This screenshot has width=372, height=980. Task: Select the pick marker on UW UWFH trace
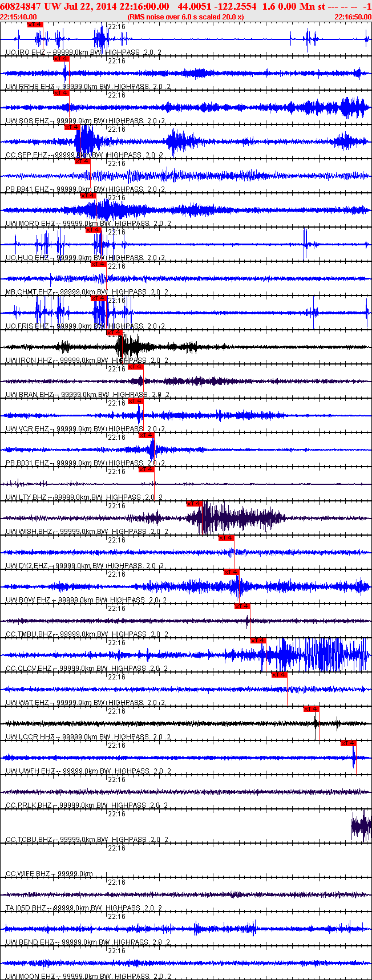349,743
